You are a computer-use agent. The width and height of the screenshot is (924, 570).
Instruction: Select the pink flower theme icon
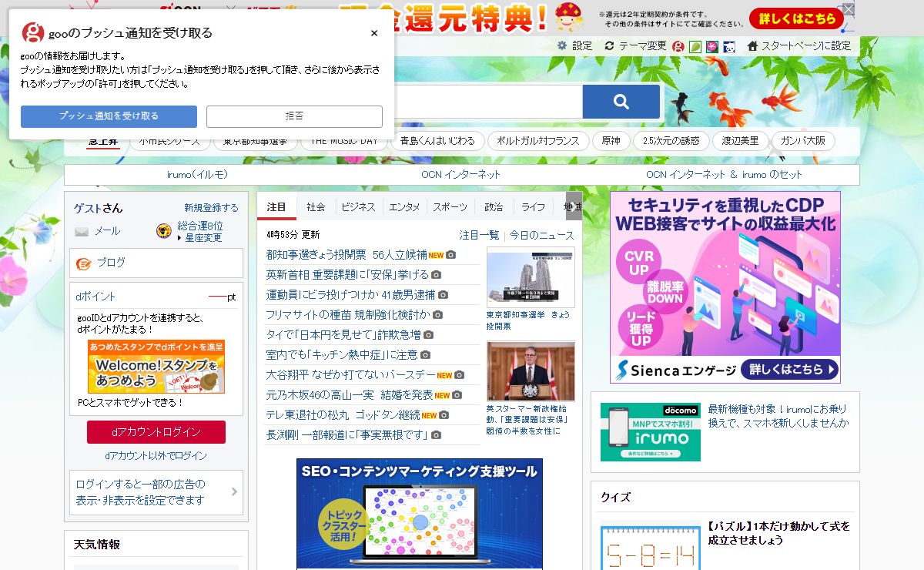tap(712, 46)
